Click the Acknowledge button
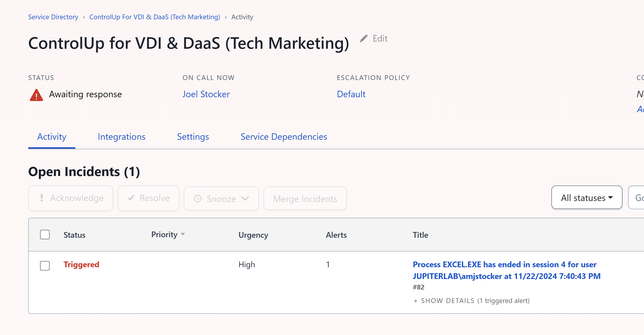Image resolution: width=644 pixels, height=335 pixels. 71,198
